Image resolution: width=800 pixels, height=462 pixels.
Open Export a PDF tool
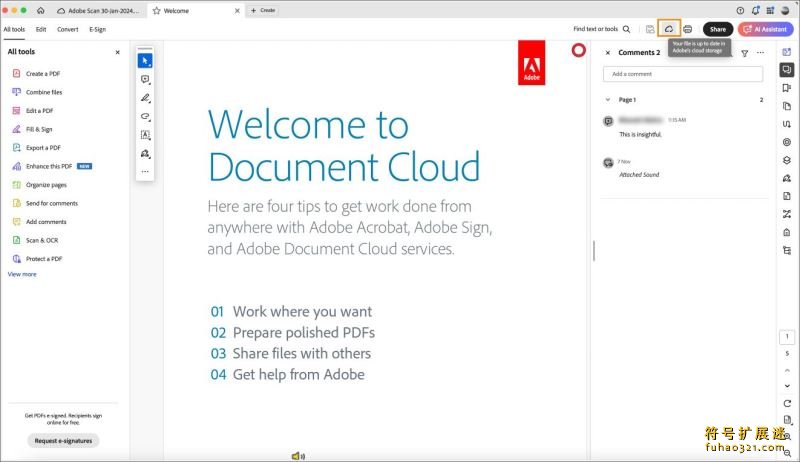(36, 148)
